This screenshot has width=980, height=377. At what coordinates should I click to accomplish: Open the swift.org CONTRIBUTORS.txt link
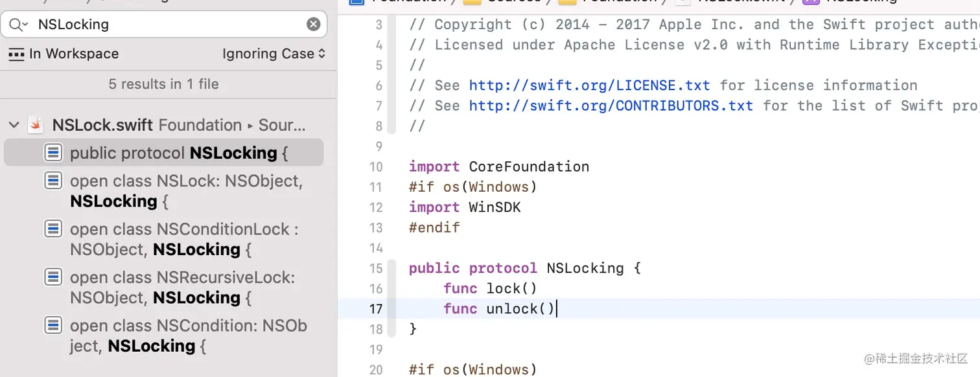coord(611,106)
